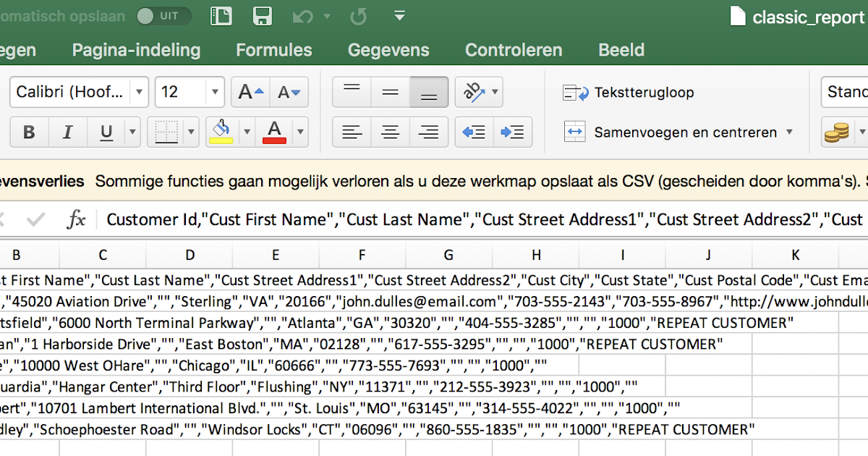This screenshot has width=868, height=456.
Task: Select column F header
Action: pyautogui.click(x=362, y=255)
